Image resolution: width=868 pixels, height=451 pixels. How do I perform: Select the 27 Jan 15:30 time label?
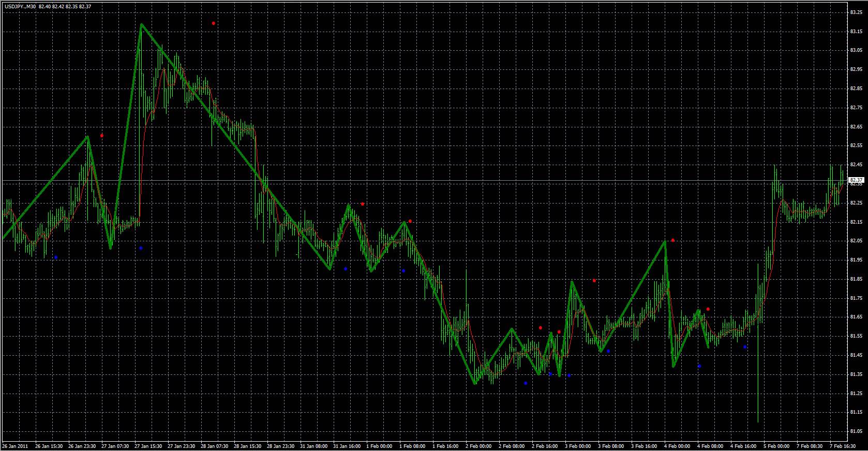pos(149,446)
